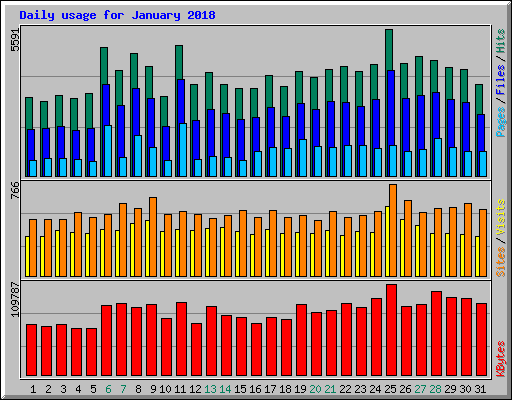This screenshot has width=512, height=400.
Task: Click the 'Hits' legend label
Action: [x=501, y=41]
